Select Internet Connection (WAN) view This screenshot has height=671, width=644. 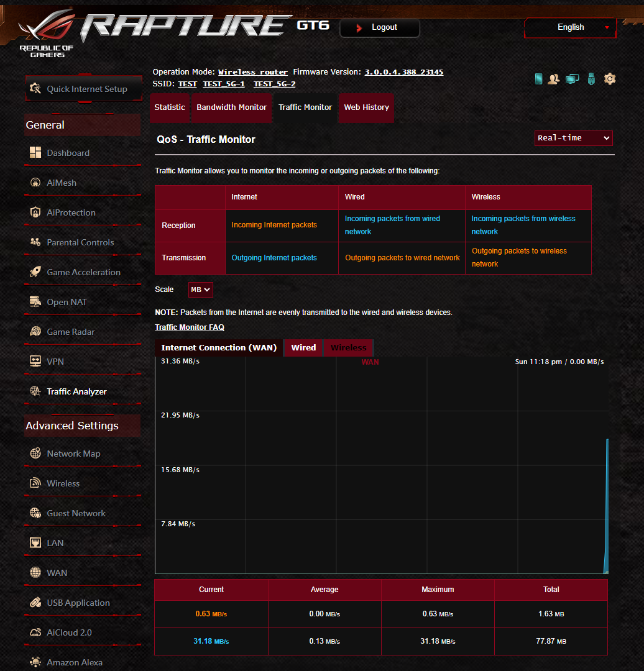(x=218, y=347)
